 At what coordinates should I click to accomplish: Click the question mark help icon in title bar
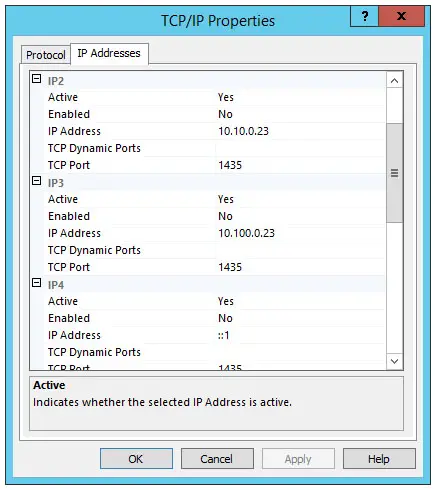(x=364, y=16)
